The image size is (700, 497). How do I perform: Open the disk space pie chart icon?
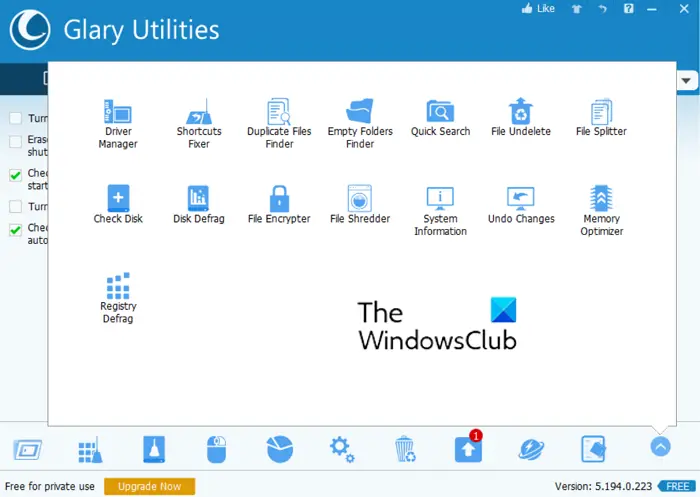coord(280,449)
